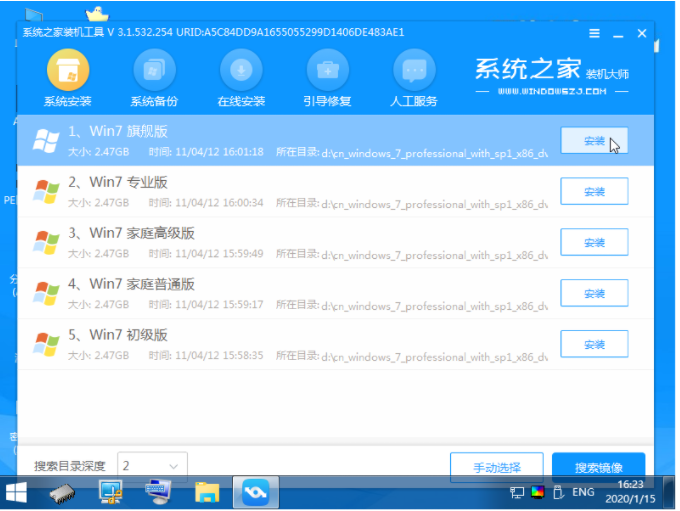Click the 系统之家 app icon in taskbar
This screenshot has height=511, width=680.
255,492
